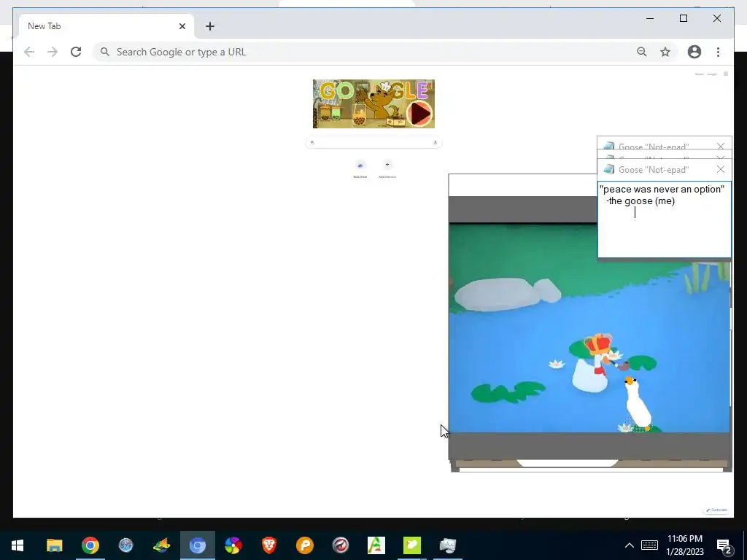Bookmark this tab with the star icon
Image resolution: width=747 pixels, height=560 pixels.
coord(665,52)
